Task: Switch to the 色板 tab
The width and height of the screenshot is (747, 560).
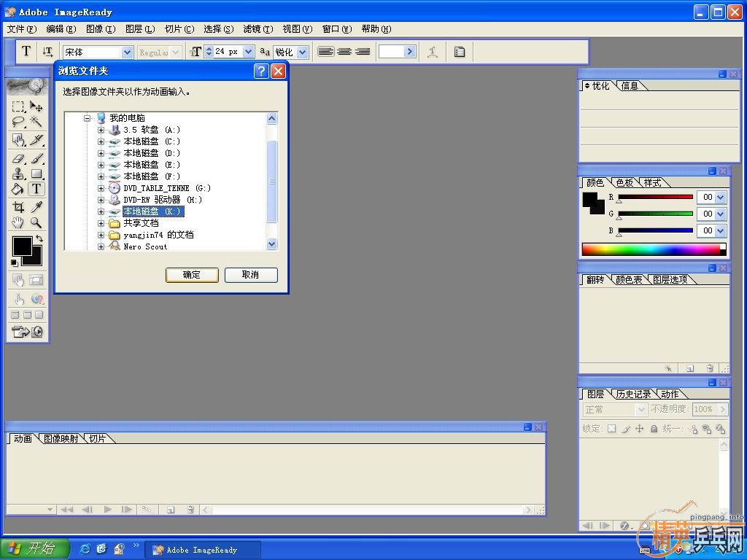Action: point(624,183)
